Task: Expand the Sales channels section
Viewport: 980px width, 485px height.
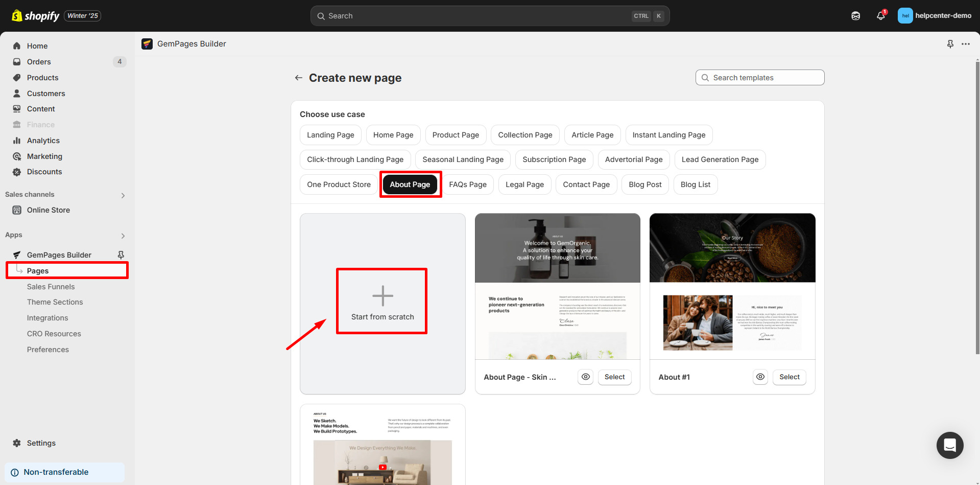Action: 123,195
